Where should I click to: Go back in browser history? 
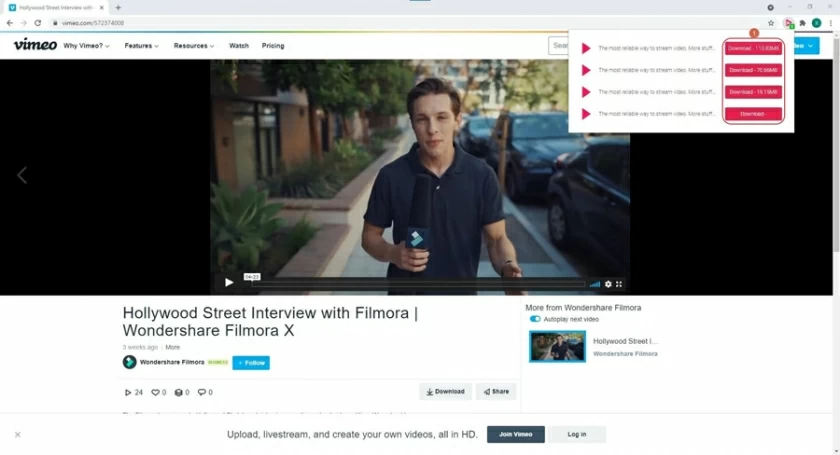coord(10,23)
